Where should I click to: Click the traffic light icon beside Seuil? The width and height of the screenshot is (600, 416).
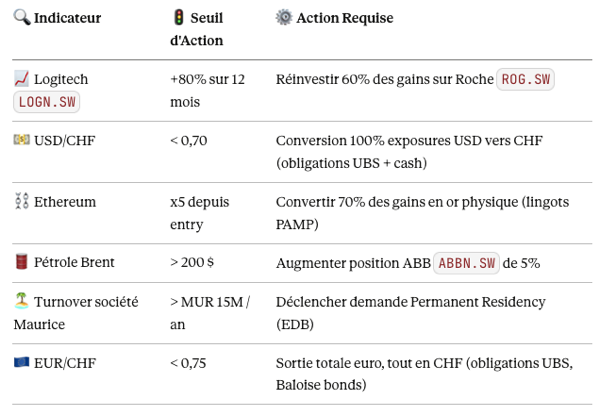(x=178, y=18)
